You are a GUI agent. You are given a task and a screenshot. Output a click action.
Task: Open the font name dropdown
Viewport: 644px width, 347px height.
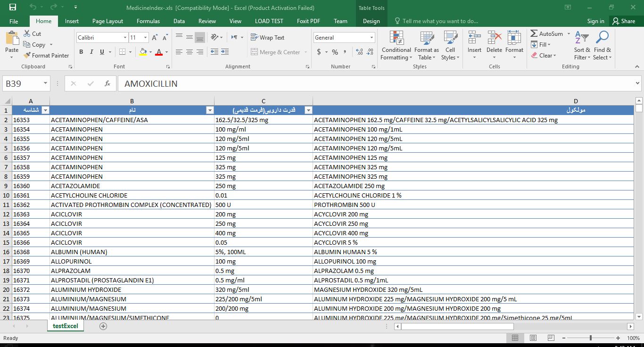pos(125,38)
